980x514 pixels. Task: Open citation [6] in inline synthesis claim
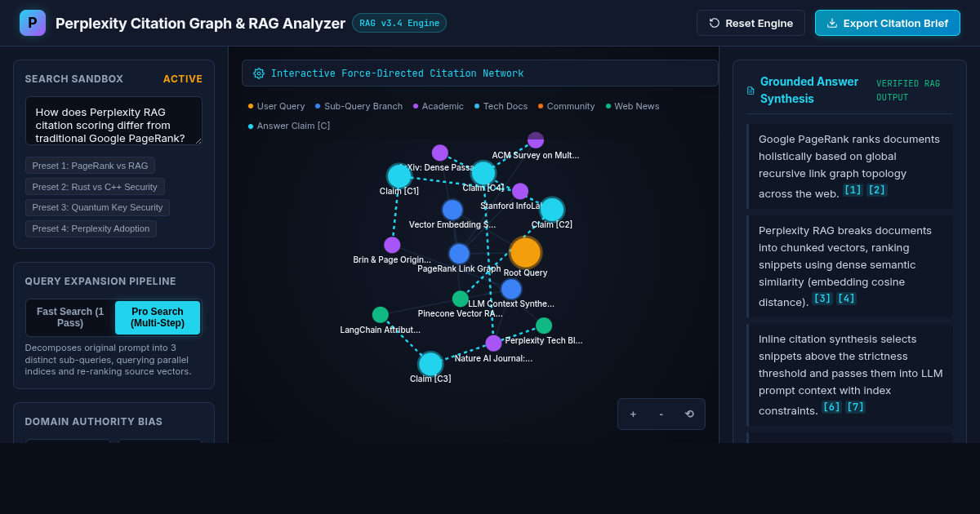coord(831,407)
